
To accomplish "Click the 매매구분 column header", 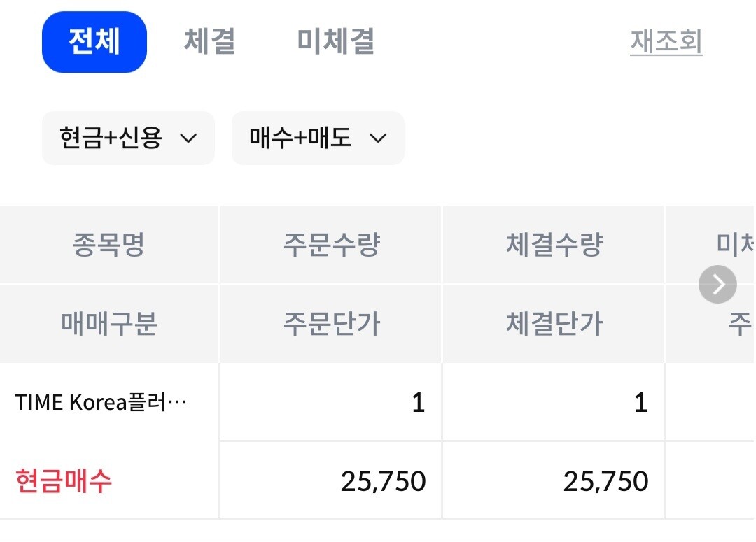I will [x=108, y=324].
